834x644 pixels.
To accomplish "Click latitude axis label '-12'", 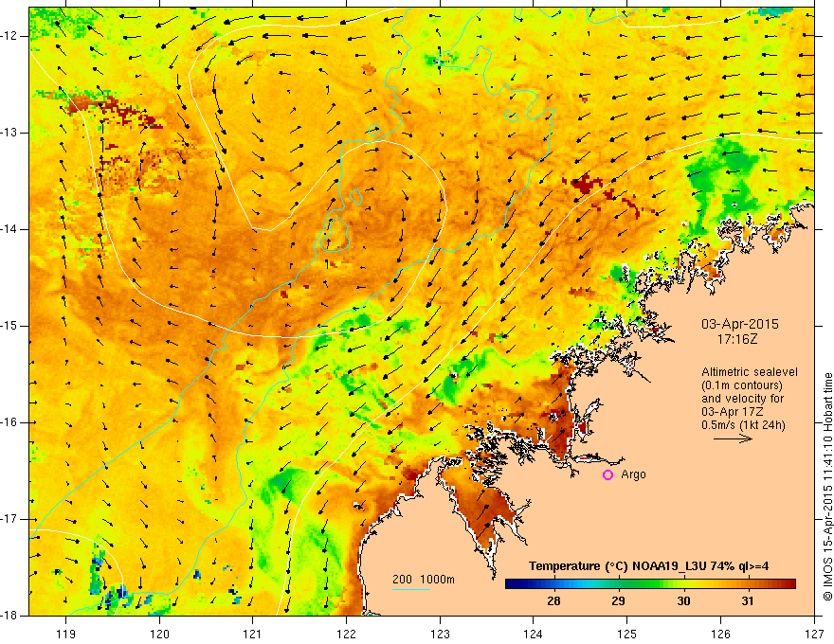I will [9, 36].
